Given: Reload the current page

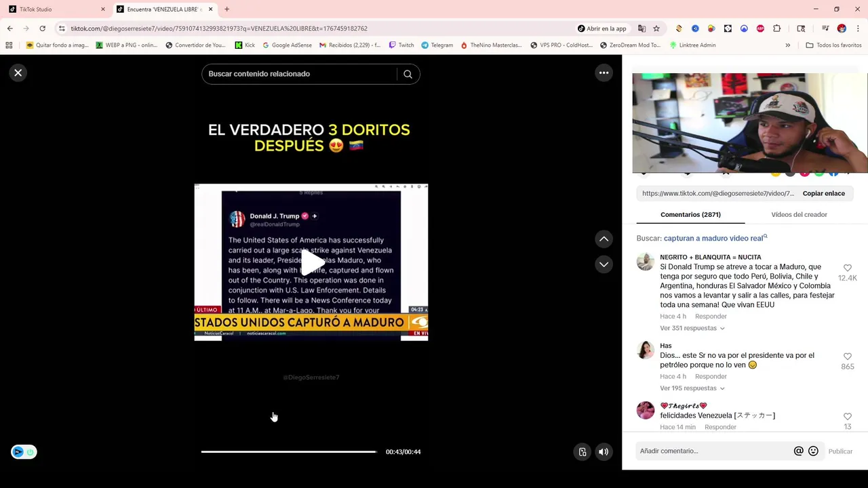Looking at the screenshot, I should pyautogui.click(x=42, y=28).
